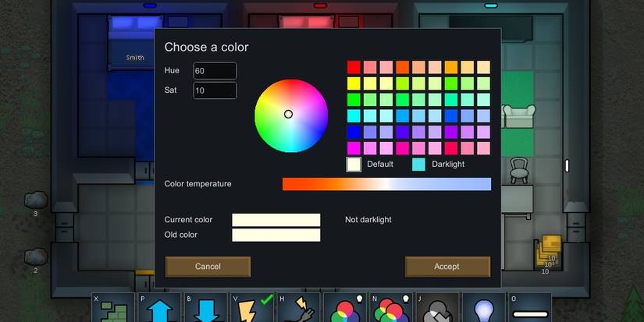
Task: Select the Default white color swatch
Action: 354,165
